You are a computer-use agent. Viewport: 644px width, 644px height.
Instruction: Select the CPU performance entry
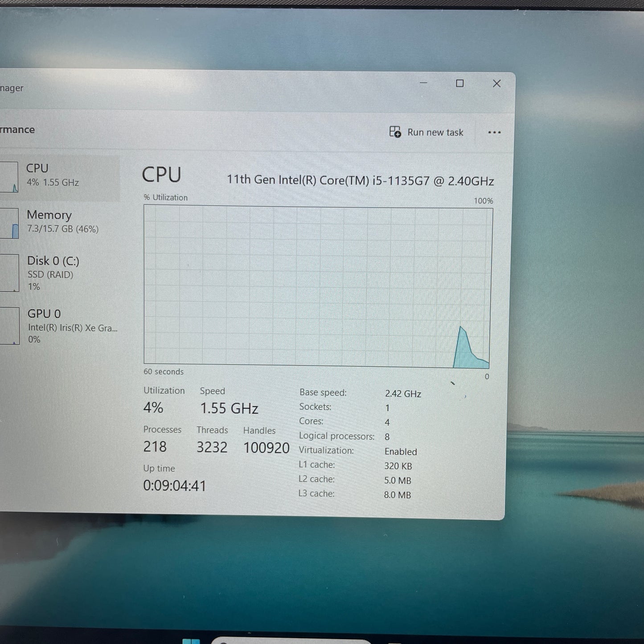60,177
